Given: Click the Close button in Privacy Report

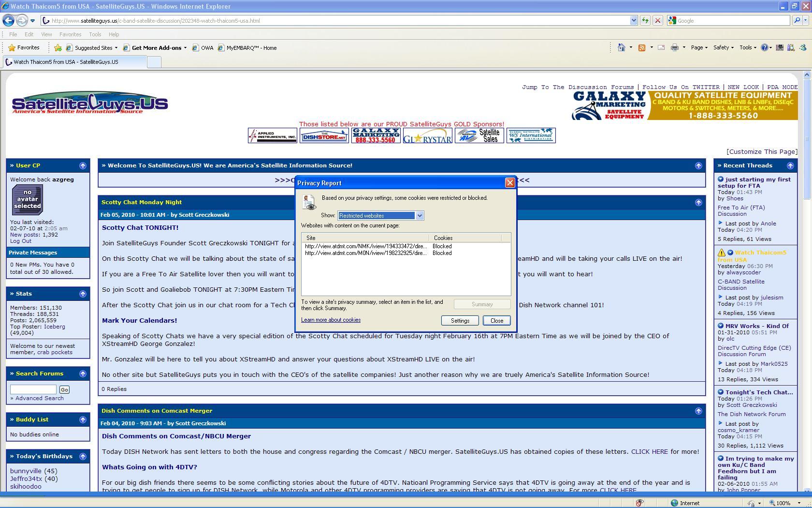Looking at the screenshot, I should [496, 321].
